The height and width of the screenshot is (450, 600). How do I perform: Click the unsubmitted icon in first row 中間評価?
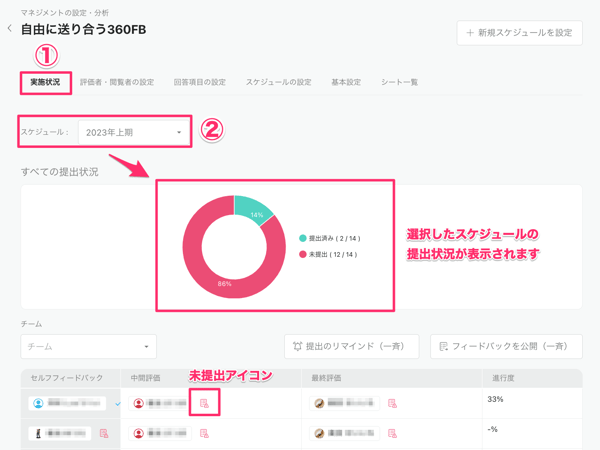204,404
